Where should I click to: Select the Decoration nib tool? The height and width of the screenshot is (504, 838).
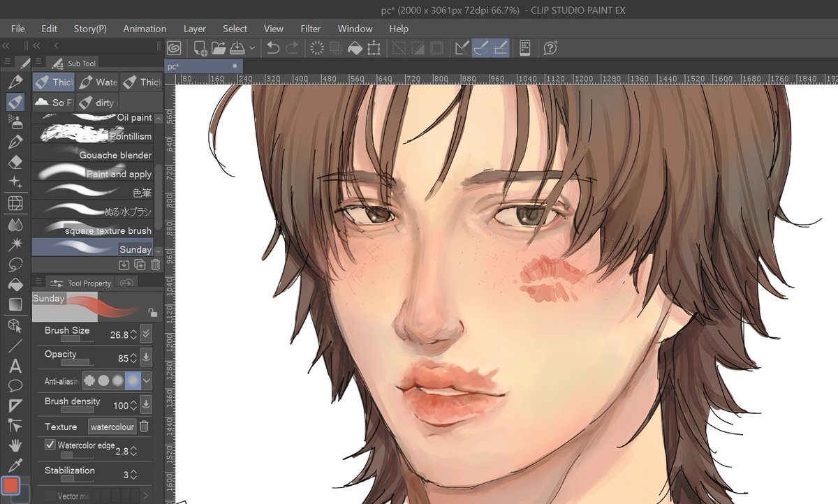[15, 142]
